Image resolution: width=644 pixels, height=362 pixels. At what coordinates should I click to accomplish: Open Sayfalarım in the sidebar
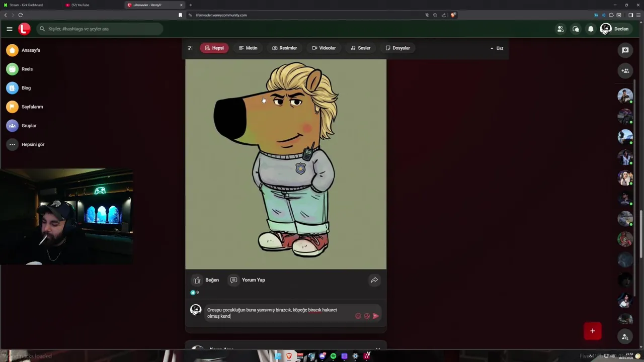coord(25,107)
